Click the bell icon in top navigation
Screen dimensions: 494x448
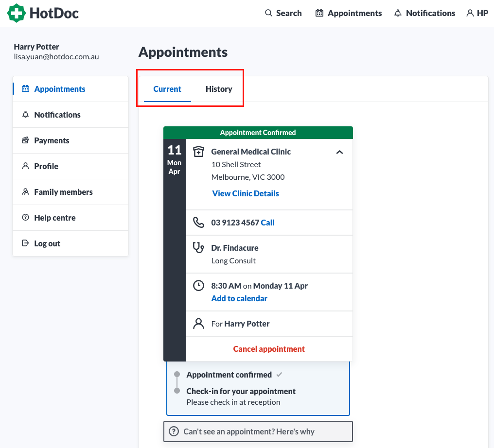[398, 13]
